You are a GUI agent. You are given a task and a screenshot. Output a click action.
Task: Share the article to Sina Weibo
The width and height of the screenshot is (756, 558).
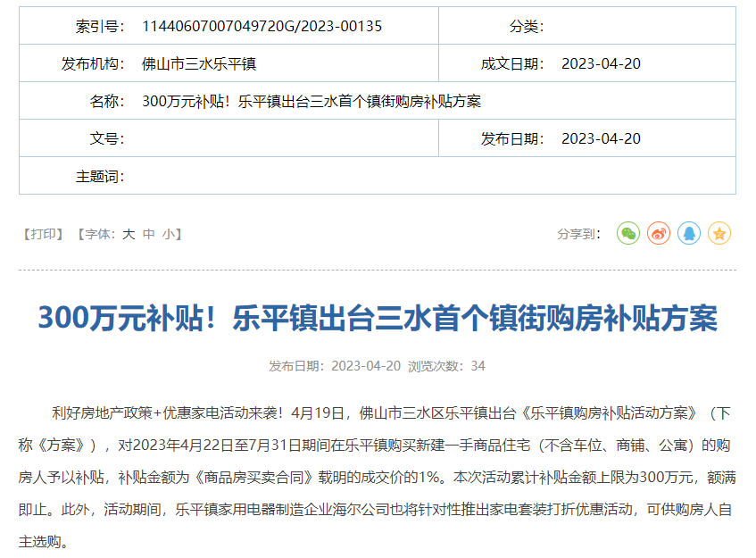[658, 233]
